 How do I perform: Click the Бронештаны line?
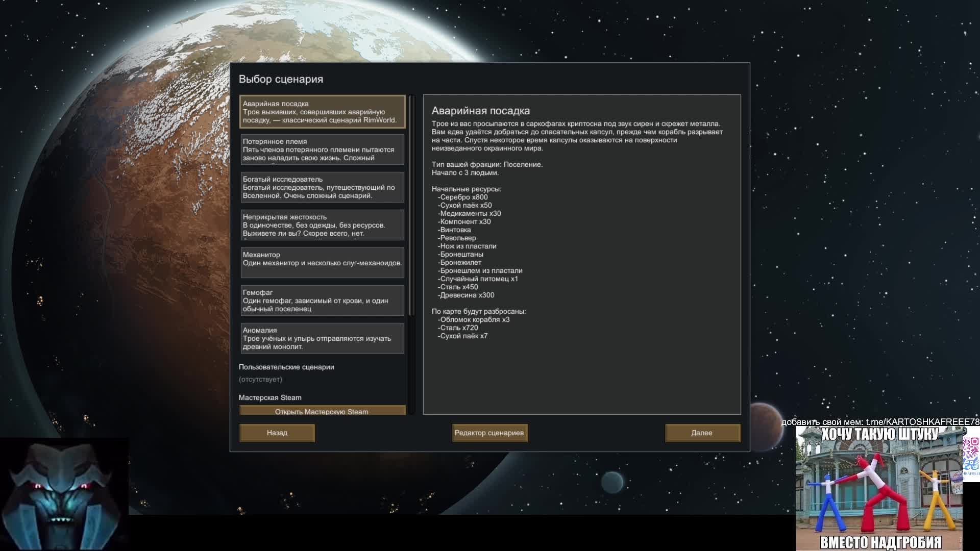tap(460, 254)
